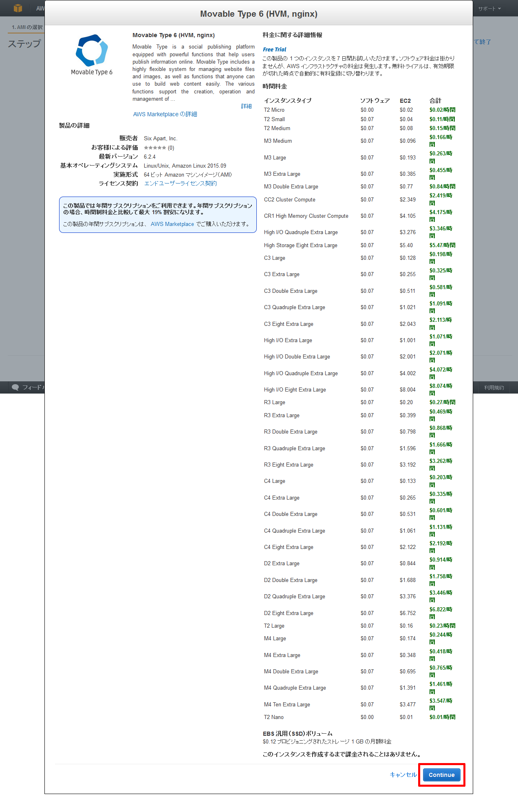Click the R3 Extra Large instance type
This screenshot has height=812, width=518.
(x=282, y=416)
